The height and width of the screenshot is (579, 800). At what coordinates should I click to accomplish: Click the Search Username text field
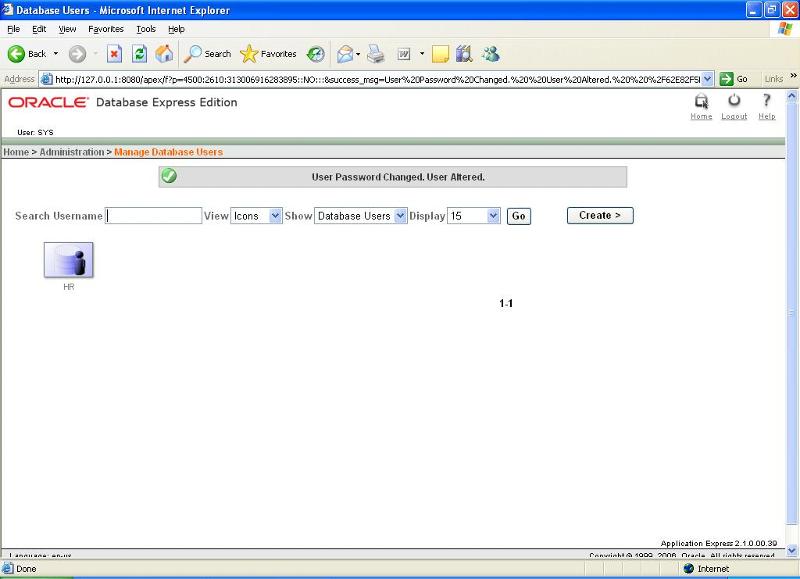pos(153,215)
